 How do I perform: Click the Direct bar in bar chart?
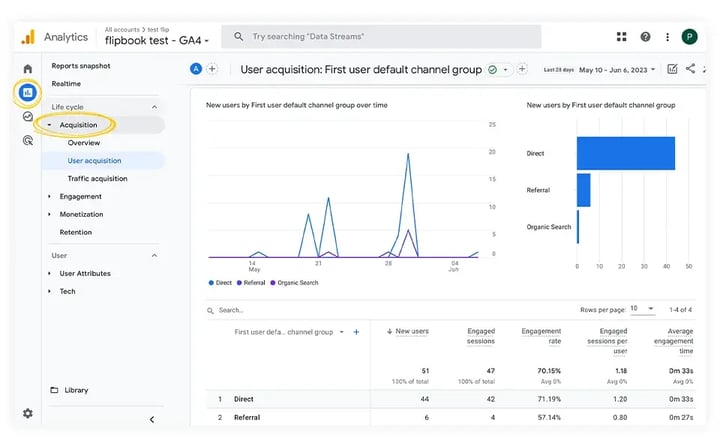click(x=626, y=153)
